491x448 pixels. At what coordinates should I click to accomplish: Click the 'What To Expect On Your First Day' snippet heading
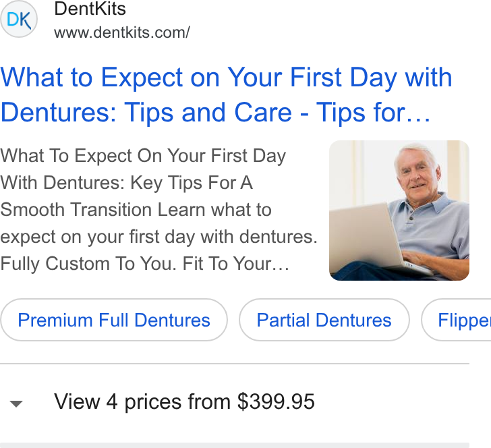coord(143,156)
